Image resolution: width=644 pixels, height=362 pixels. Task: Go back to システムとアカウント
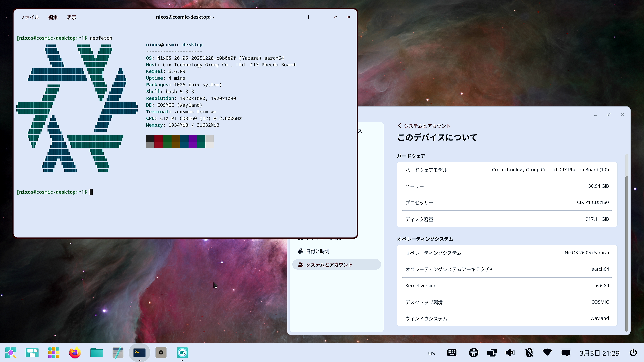424,126
